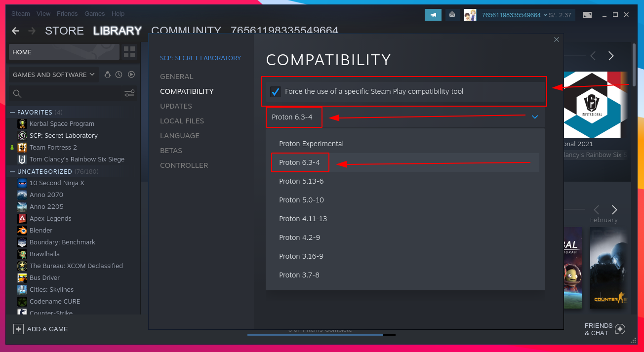The width and height of the screenshot is (644, 352).
Task: Click the Blender app icon in library
Action: point(22,230)
